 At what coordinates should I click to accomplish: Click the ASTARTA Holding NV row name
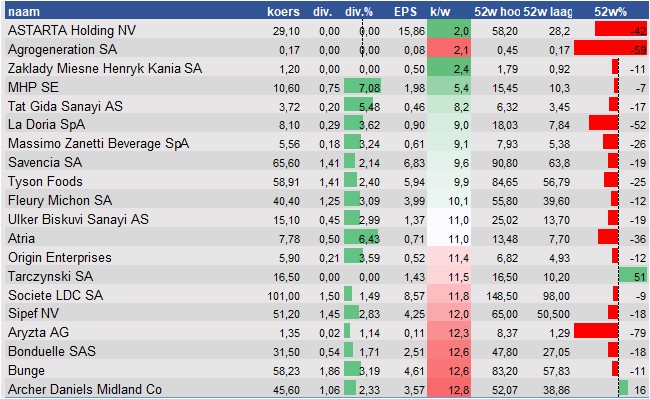click(x=72, y=30)
